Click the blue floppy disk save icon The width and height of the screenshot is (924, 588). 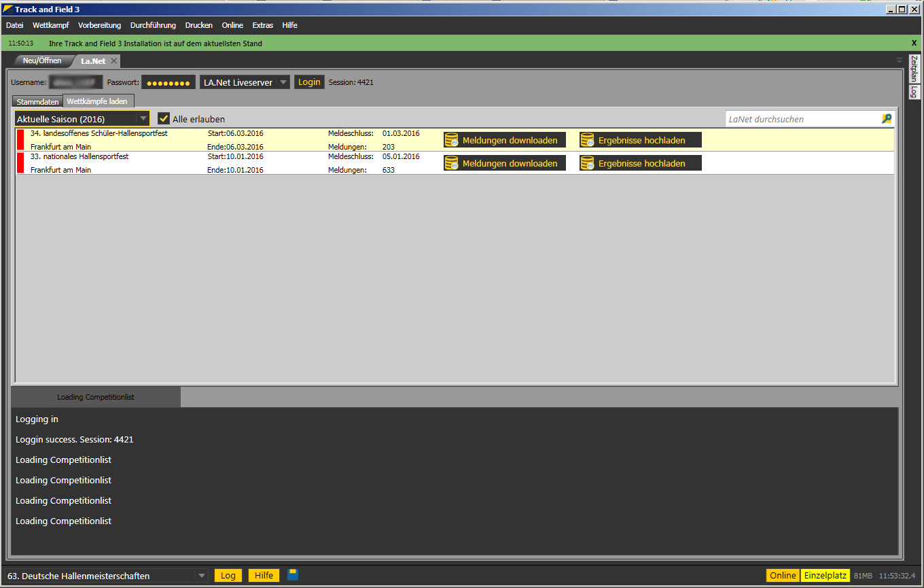pyautogui.click(x=293, y=574)
